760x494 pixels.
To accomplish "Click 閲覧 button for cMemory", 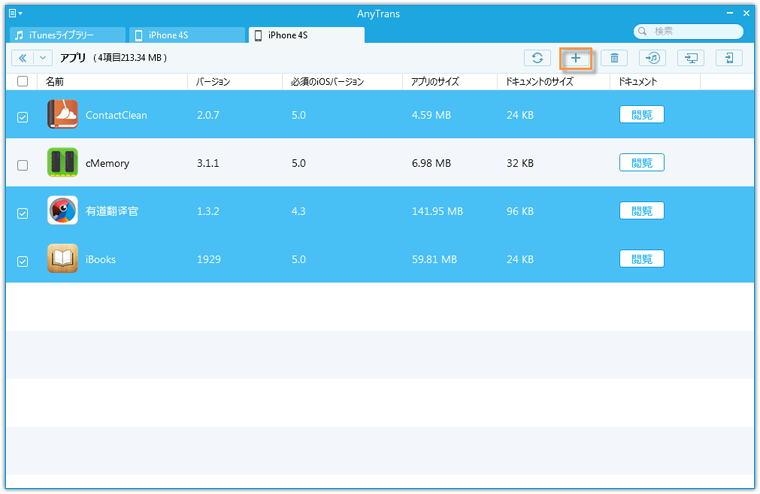I will (x=641, y=162).
